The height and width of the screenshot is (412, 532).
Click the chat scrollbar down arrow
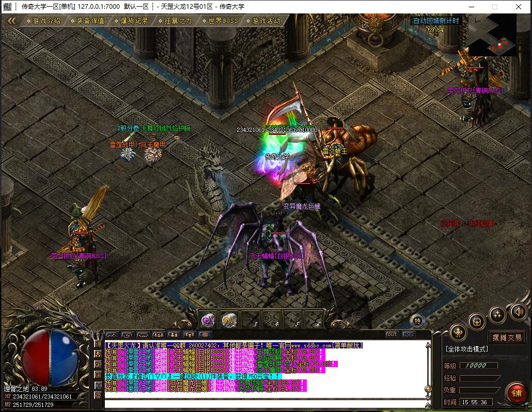click(428, 398)
